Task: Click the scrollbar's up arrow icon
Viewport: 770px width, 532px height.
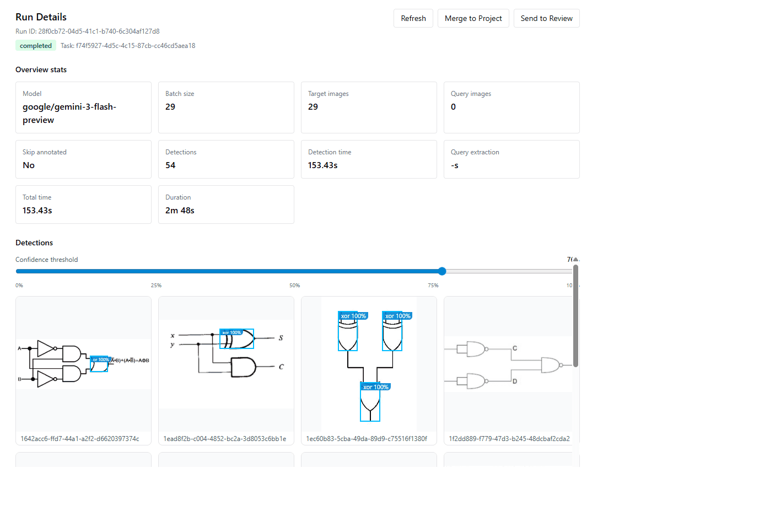Action: 575,259
